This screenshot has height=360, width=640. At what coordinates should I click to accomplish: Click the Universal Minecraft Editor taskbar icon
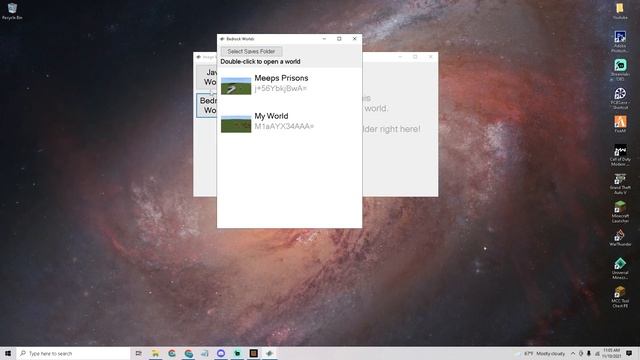(x=269, y=353)
